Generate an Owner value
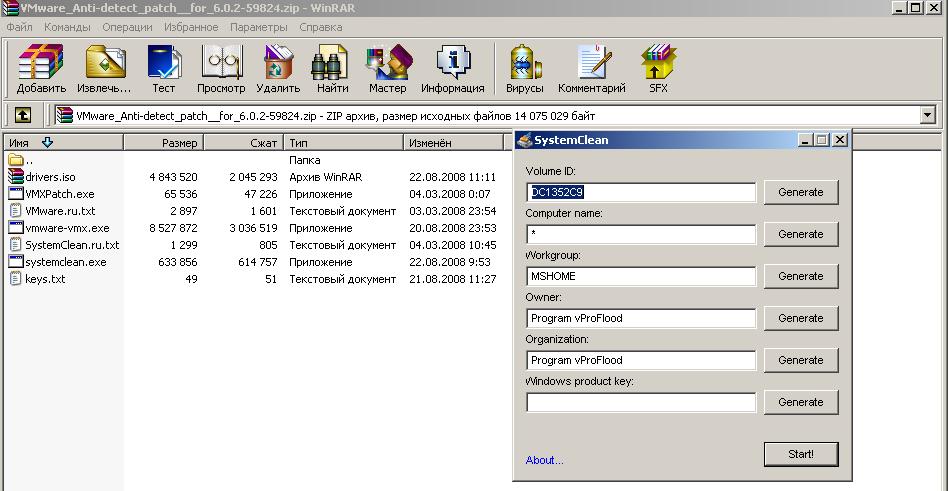 point(801,318)
